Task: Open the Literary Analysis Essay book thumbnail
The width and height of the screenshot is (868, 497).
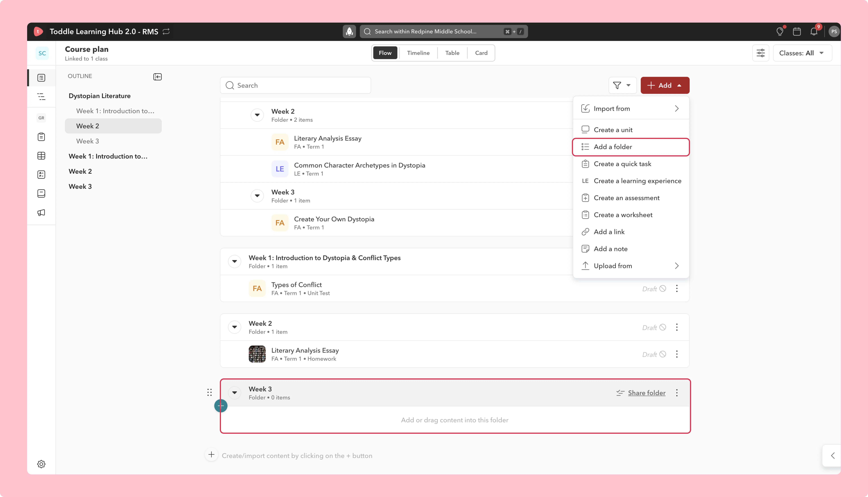Action: point(257,354)
